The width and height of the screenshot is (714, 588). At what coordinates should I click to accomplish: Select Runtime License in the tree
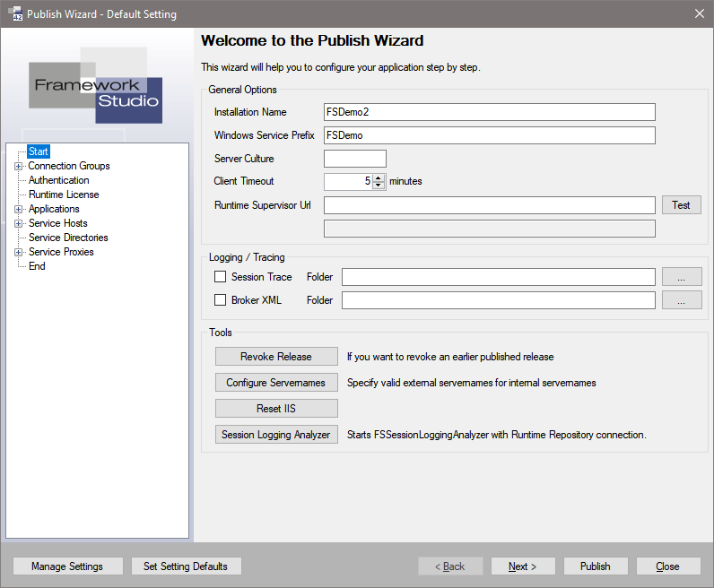[x=64, y=195]
